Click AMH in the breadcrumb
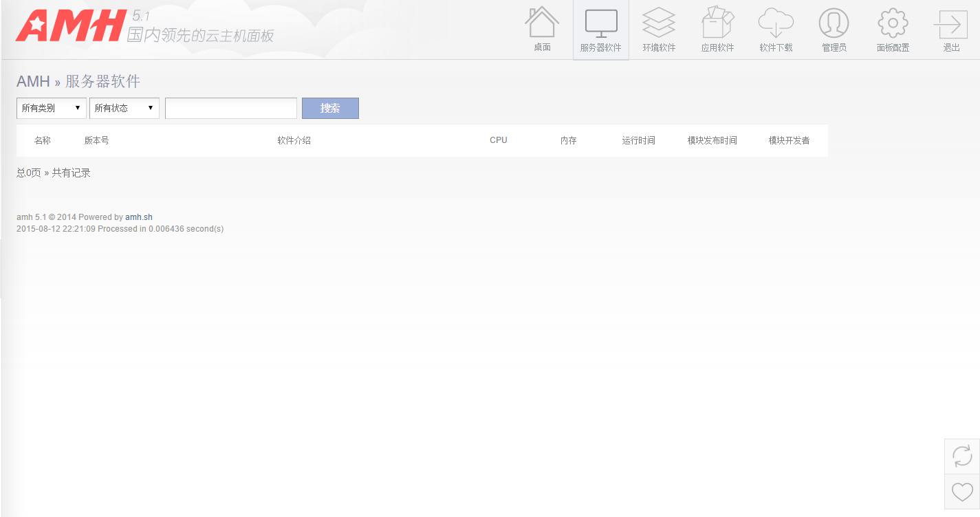 point(33,82)
